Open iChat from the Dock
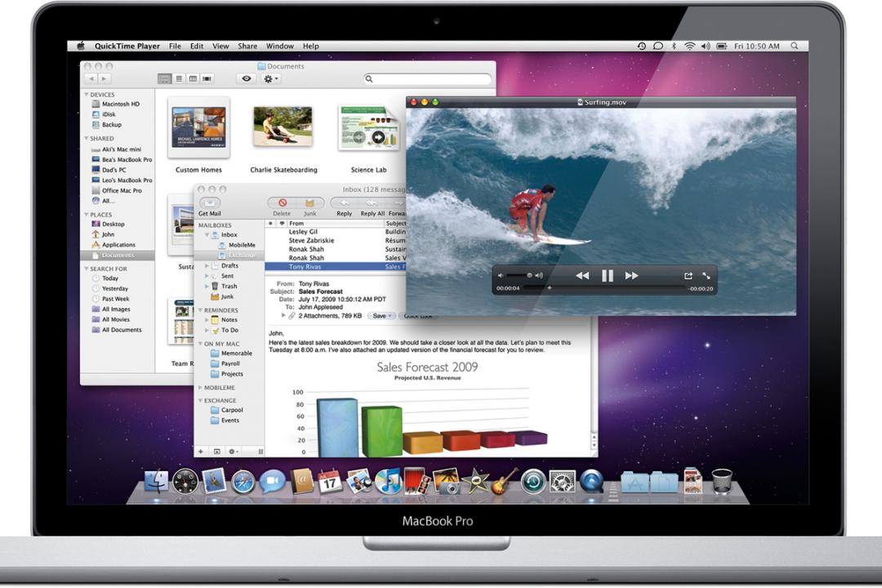 pos(272,482)
